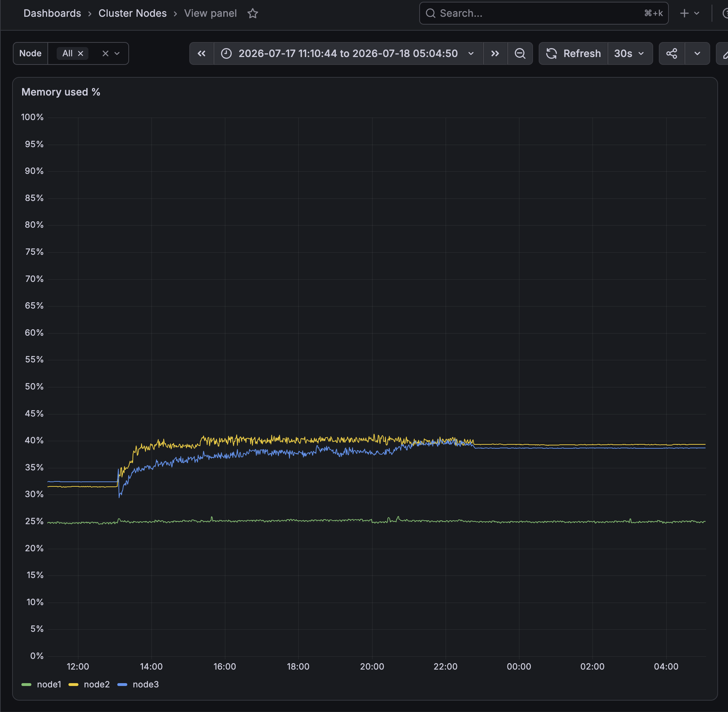This screenshot has width=728, height=712.
Task: Click the 25% y-axis label
Action: [34, 521]
